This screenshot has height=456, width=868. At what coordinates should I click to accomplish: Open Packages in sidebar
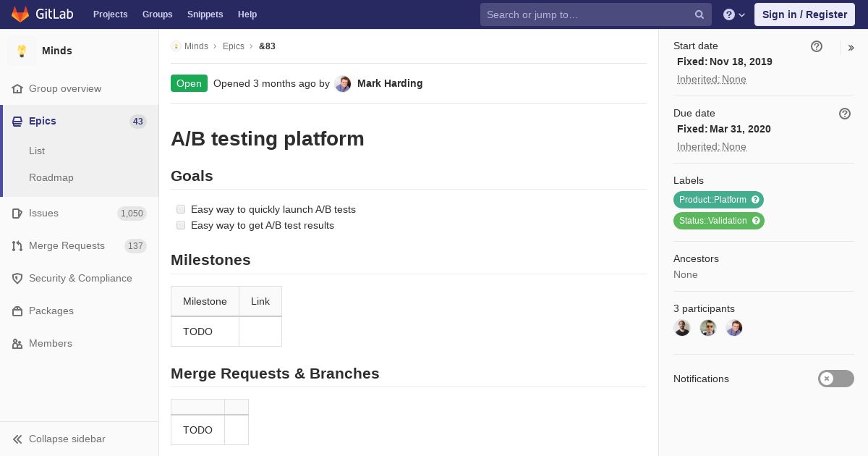[x=51, y=311]
